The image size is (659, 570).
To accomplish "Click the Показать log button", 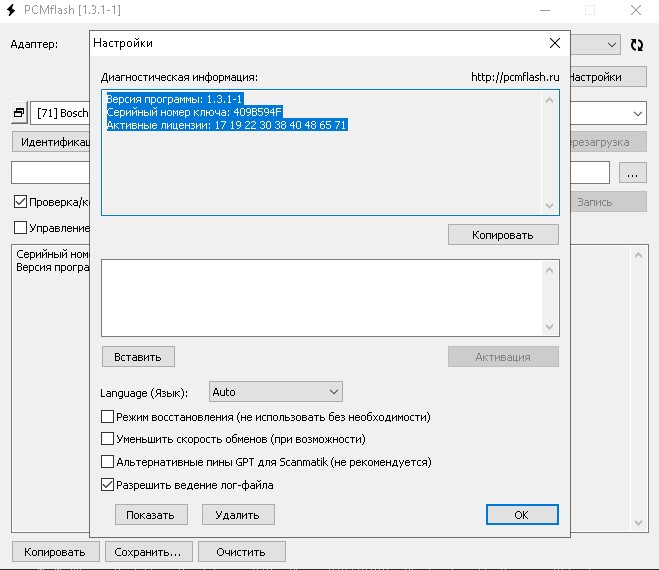I will tap(150, 515).
